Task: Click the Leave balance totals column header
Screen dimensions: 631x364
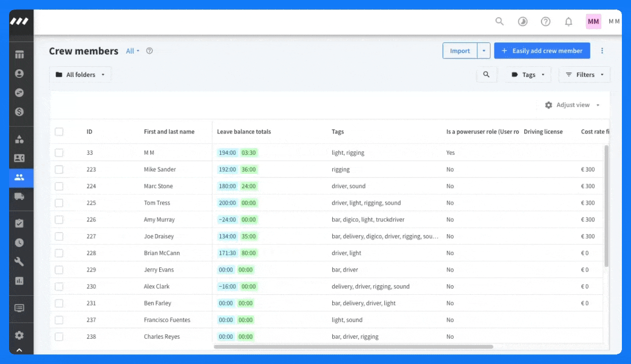Action: coord(244,132)
